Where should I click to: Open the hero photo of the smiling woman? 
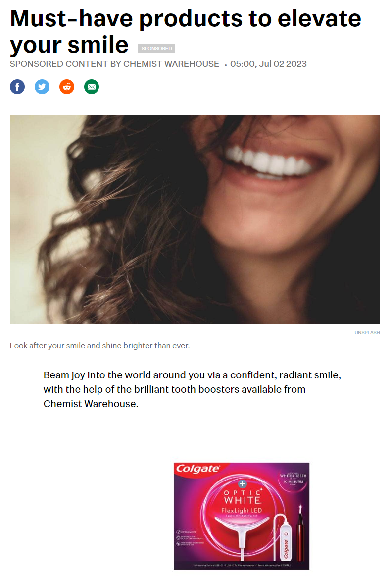[195, 219]
